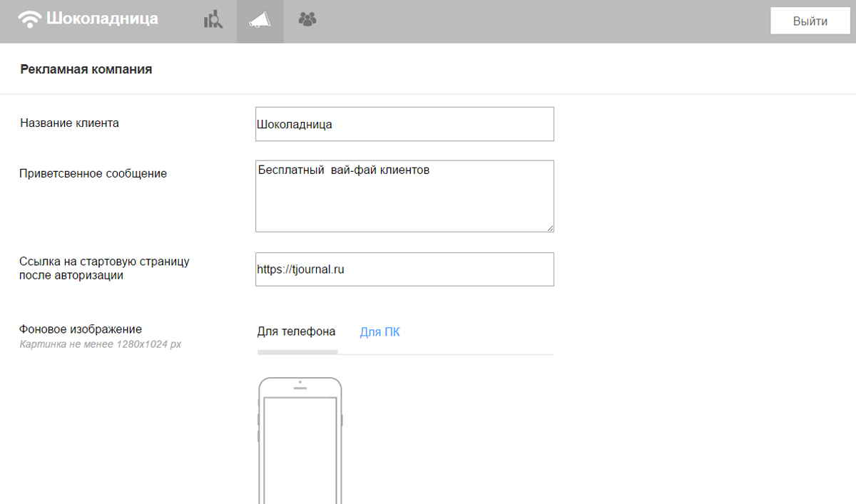Image resolution: width=856 pixels, height=504 pixels.
Task: Click inside the welcome message textarea
Action: pos(404,196)
